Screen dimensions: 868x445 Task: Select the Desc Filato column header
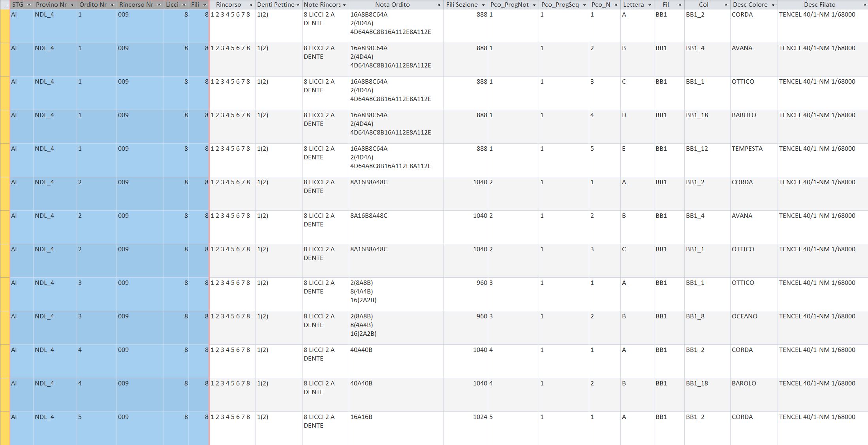[819, 5]
